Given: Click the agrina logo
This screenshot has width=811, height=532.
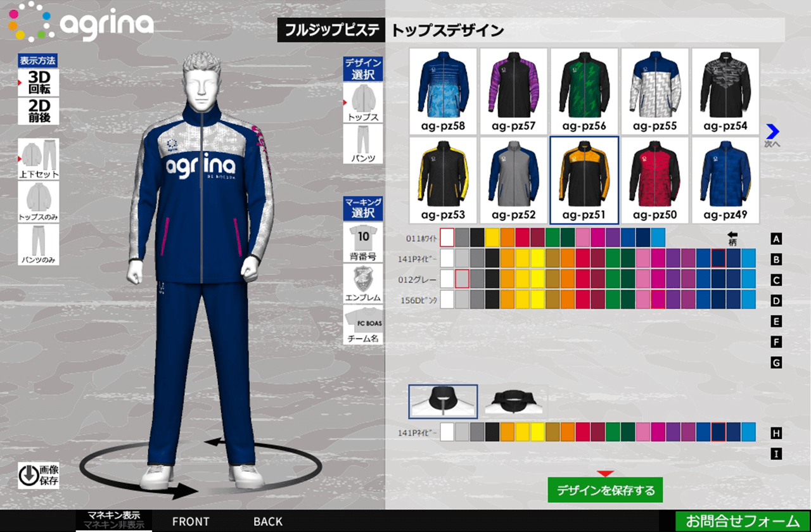Looking at the screenshot, I should pos(81,23).
